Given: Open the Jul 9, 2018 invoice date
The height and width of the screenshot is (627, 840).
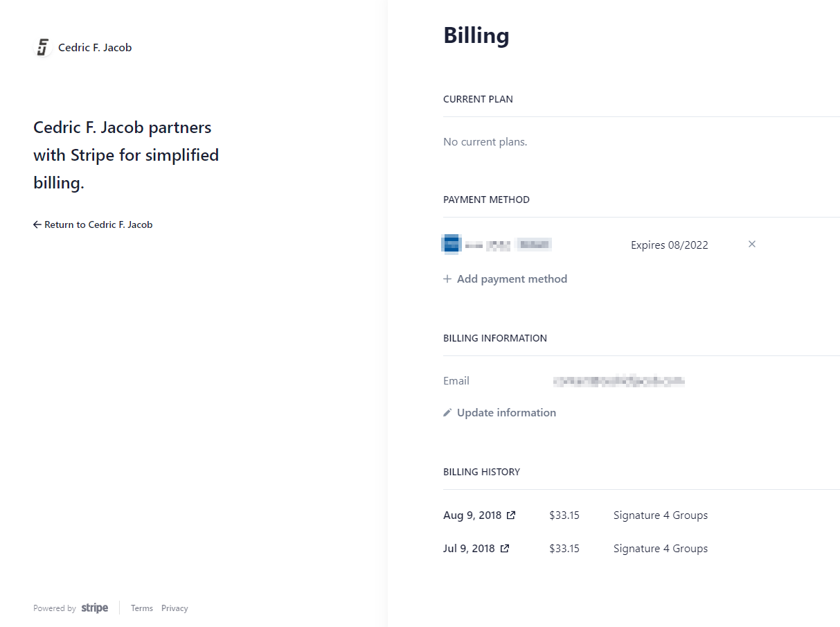Looking at the screenshot, I should (x=469, y=549).
